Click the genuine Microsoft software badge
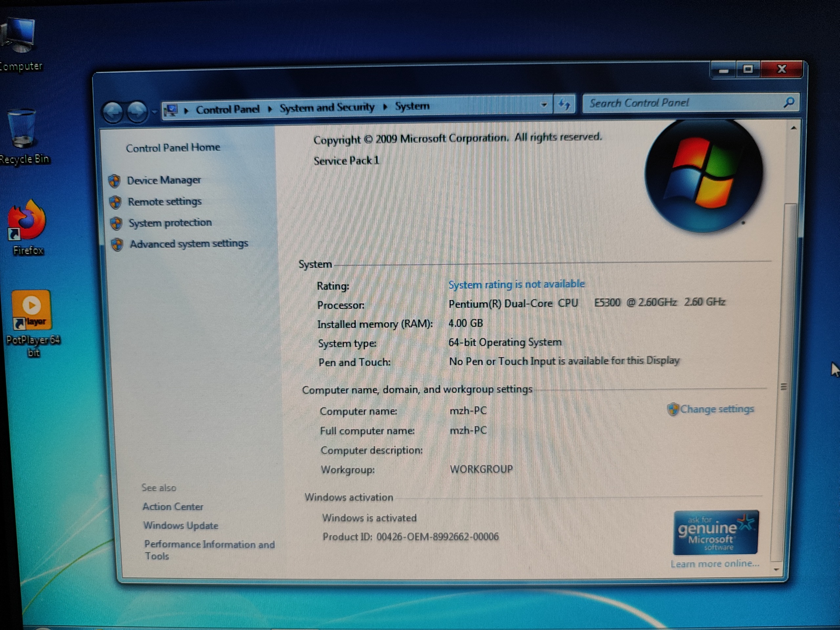This screenshot has width=840, height=630. 715,533
